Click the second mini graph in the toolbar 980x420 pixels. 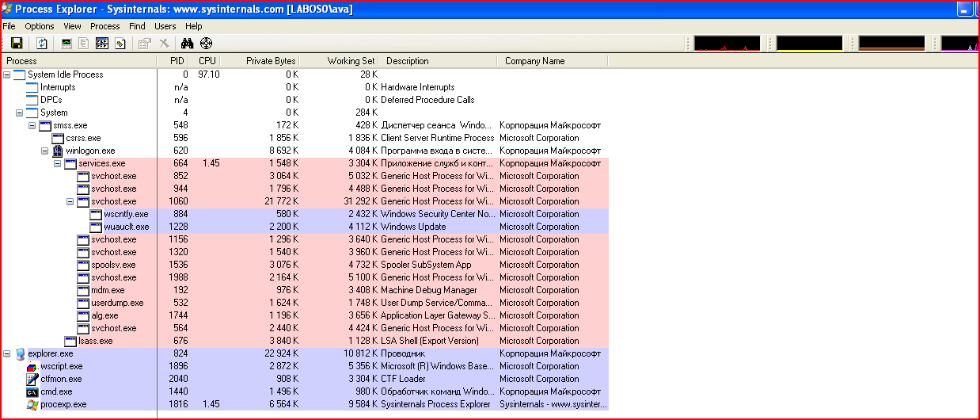tap(809, 44)
